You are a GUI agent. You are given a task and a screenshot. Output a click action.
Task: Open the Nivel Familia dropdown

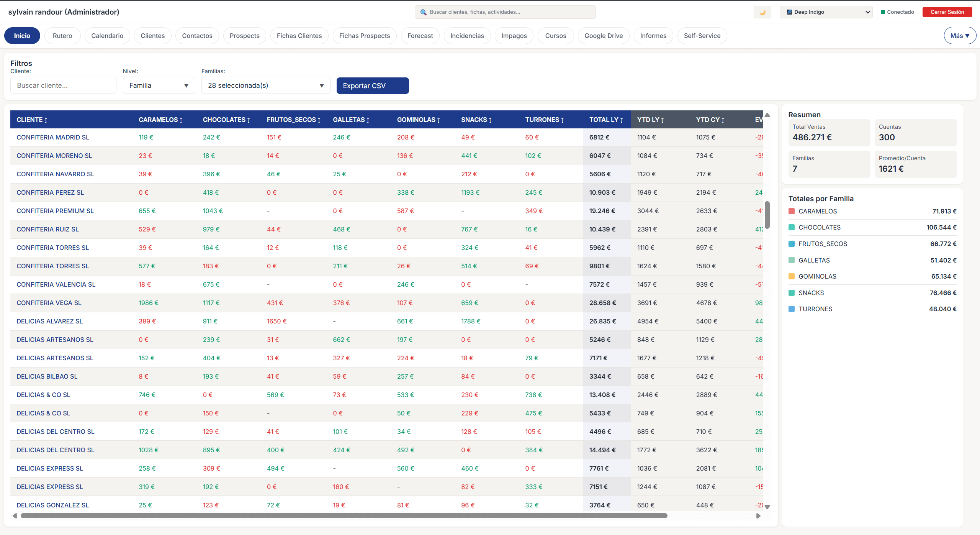[159, 85]
